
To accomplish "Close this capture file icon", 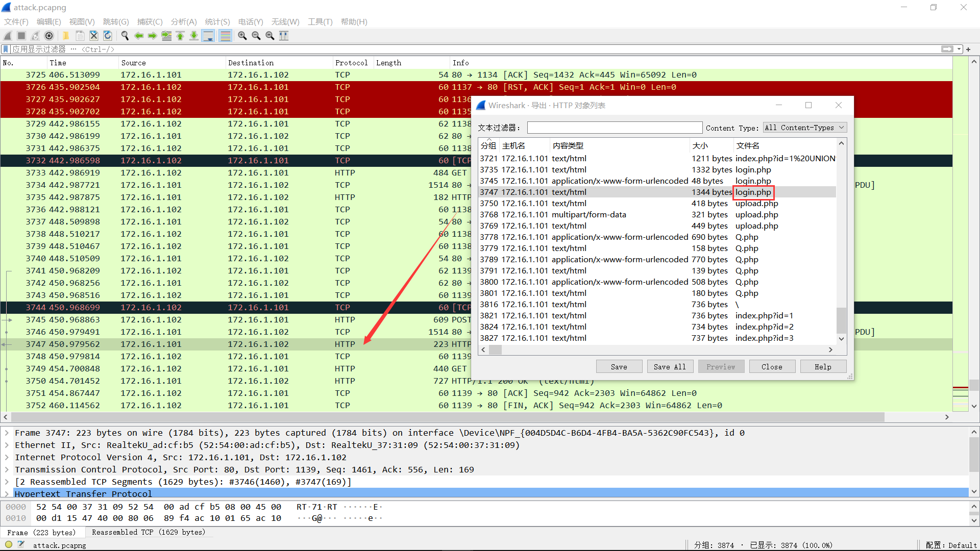I will (94, 36).
